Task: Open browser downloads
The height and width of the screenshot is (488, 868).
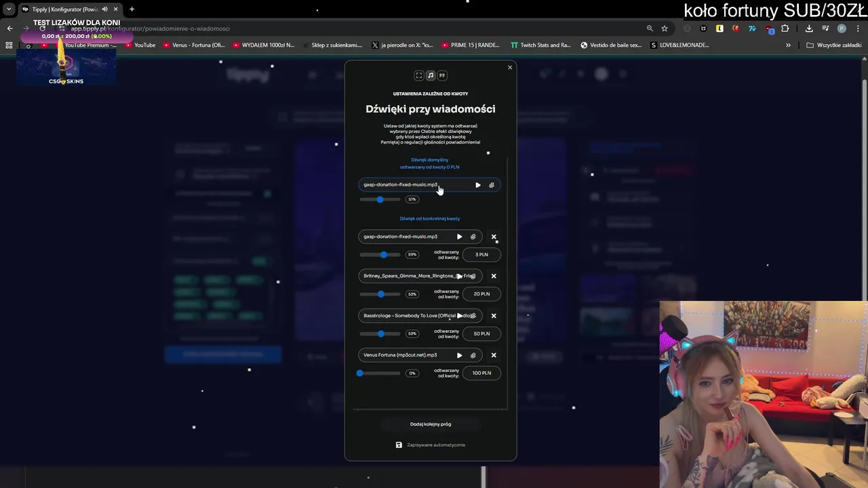Action: pyautogui.click(x=809, y=28)
